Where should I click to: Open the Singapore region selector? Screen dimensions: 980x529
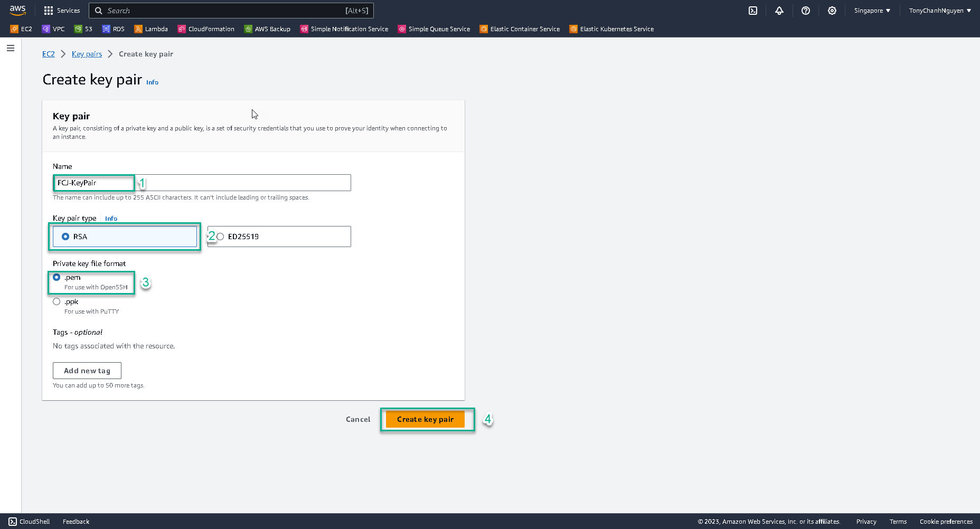point(872,11)
